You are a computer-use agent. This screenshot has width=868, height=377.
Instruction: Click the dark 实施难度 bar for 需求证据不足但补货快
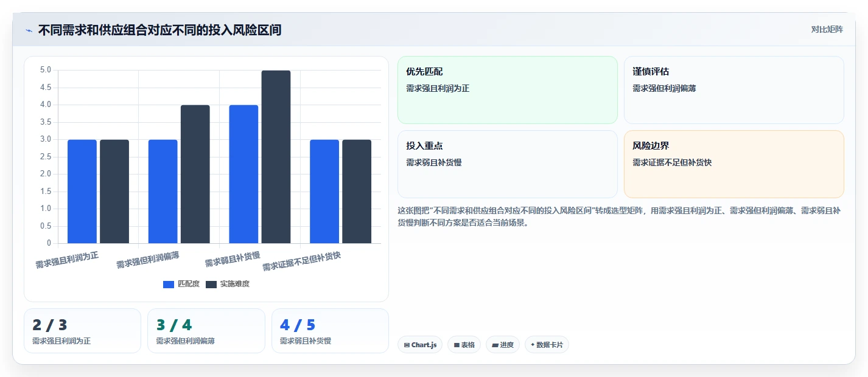357,192
